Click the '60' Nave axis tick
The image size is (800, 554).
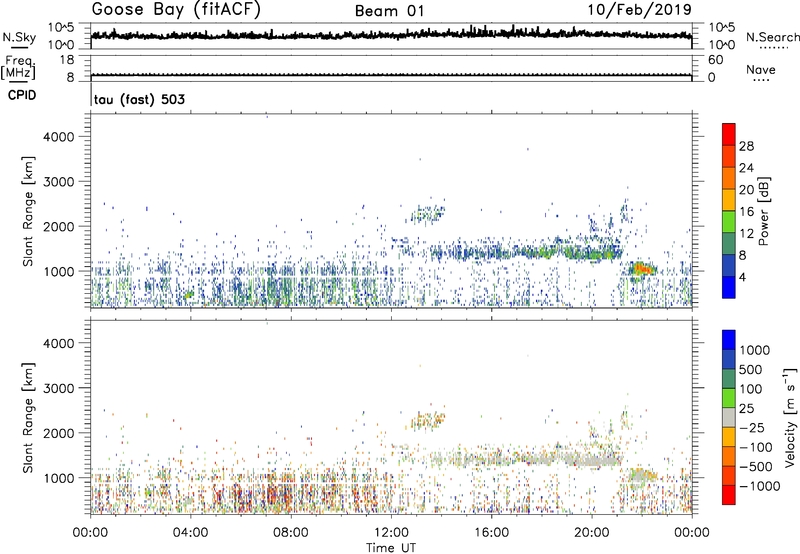coord(715,60)
